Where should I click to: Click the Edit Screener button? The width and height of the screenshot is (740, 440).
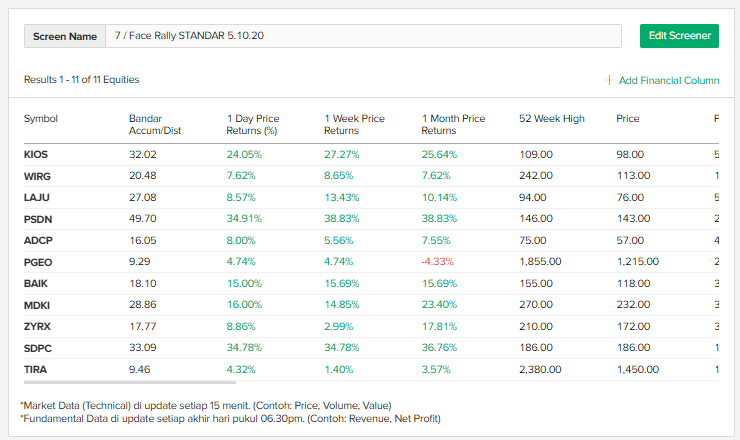click(679, 36)
